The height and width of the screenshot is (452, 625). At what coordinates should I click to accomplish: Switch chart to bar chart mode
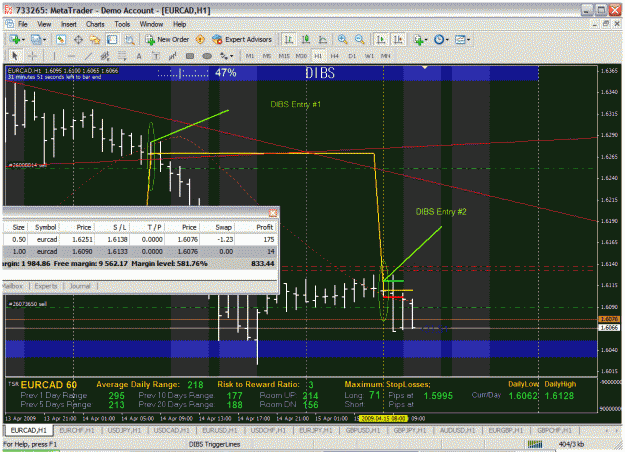[289, 39]
